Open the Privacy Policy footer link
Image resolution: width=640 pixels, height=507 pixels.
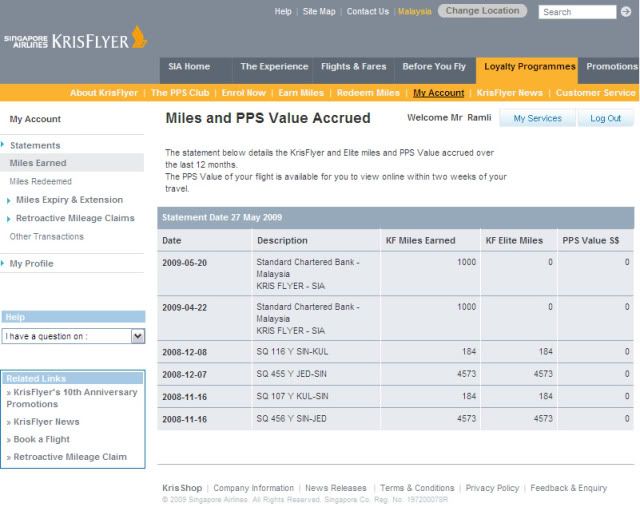pyautogui.click(x=492, y=488)
